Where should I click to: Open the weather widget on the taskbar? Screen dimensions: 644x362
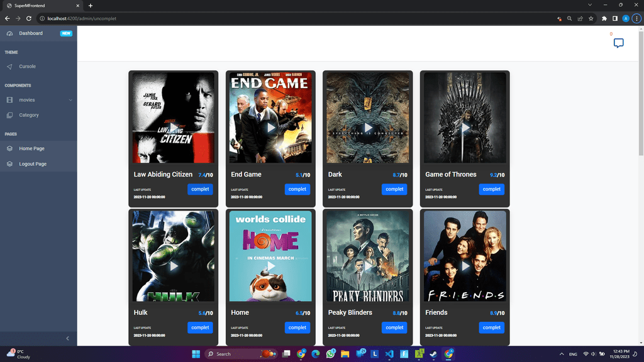[18, 354]
